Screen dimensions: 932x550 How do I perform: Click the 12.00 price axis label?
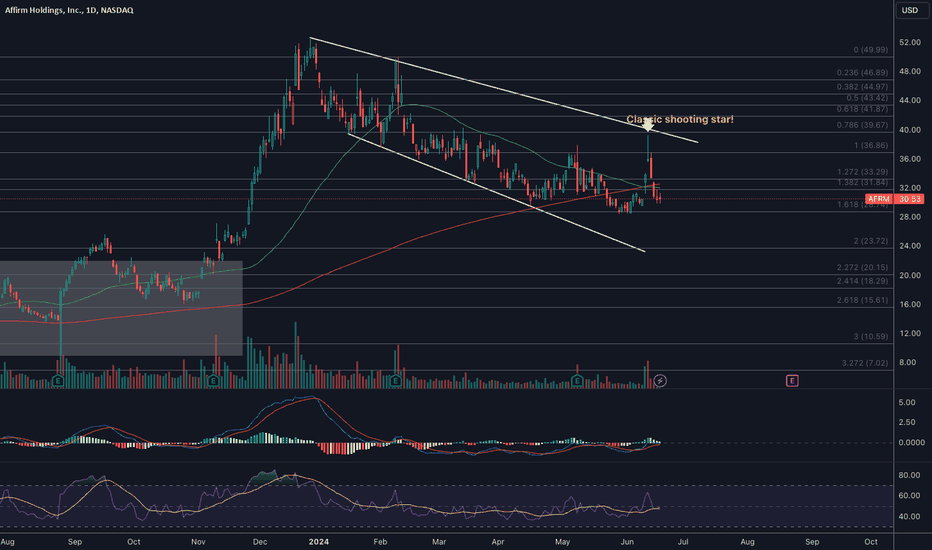(x=909, y=334)
